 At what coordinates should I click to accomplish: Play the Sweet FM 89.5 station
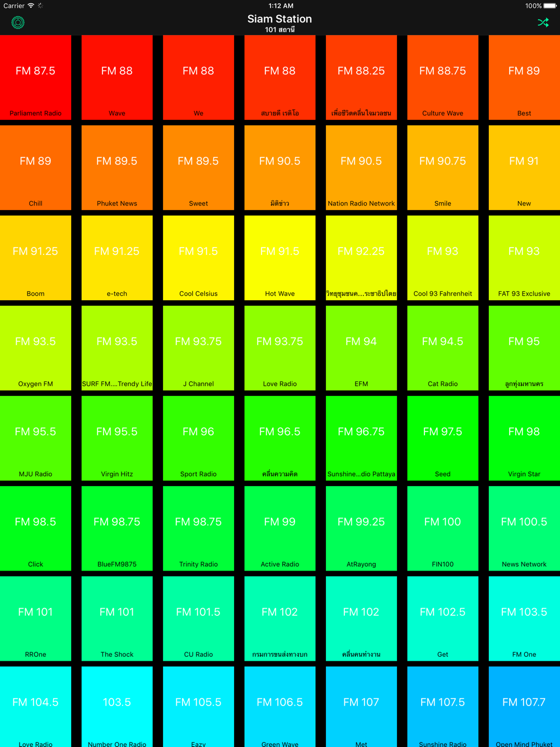pos(198,167)
